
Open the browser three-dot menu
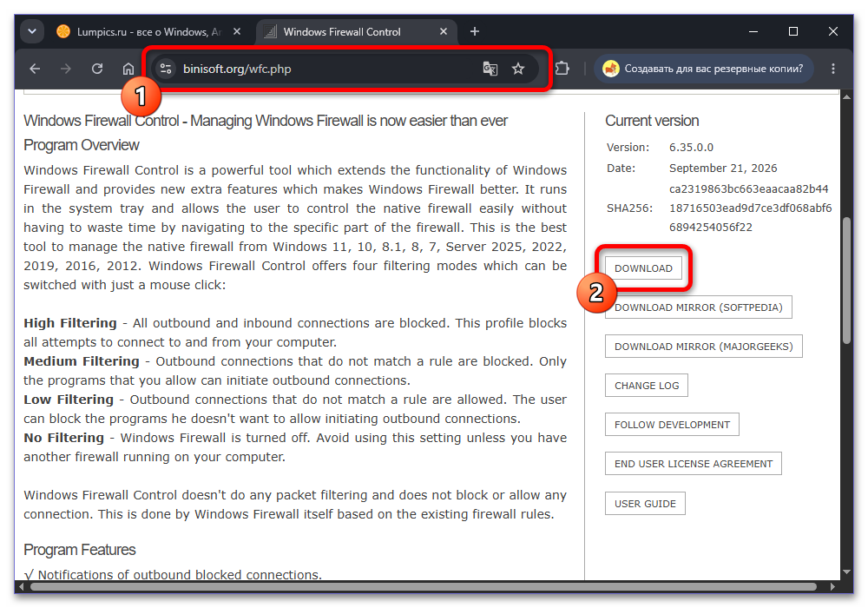[x=833, y=69]
